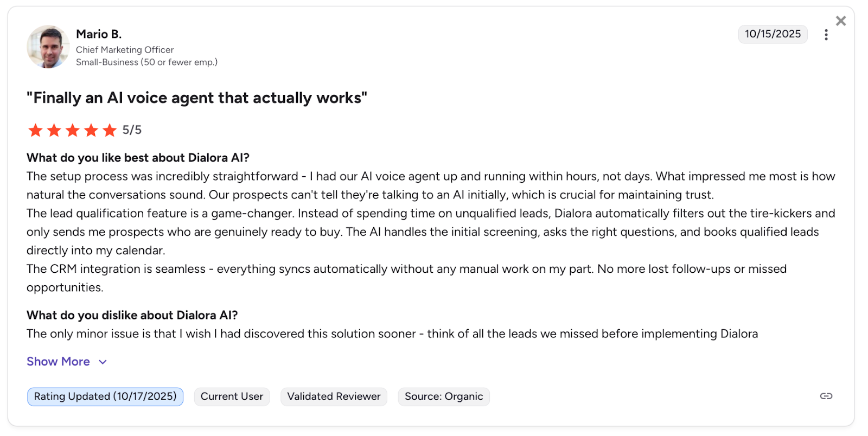Screen dimensions: 868x436
Task: Click Mario B.'s profile photo
Action: pos(48,47)
